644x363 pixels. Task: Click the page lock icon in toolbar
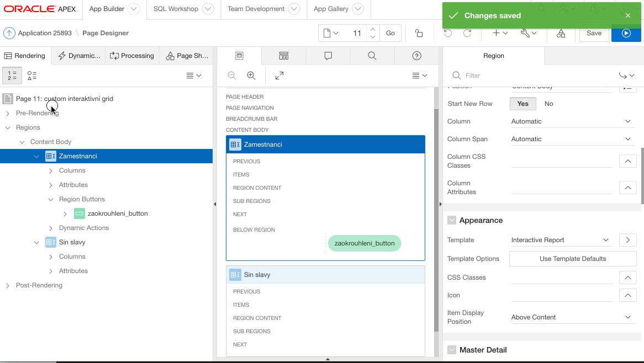(419, 33)
